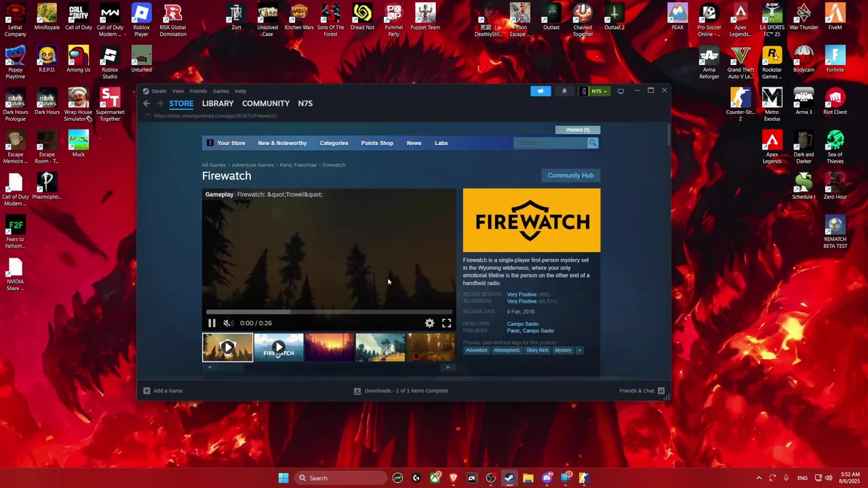Select the STORE tab
The height and width of the screenshot is (488, 868).
click(x=181, y=104)
